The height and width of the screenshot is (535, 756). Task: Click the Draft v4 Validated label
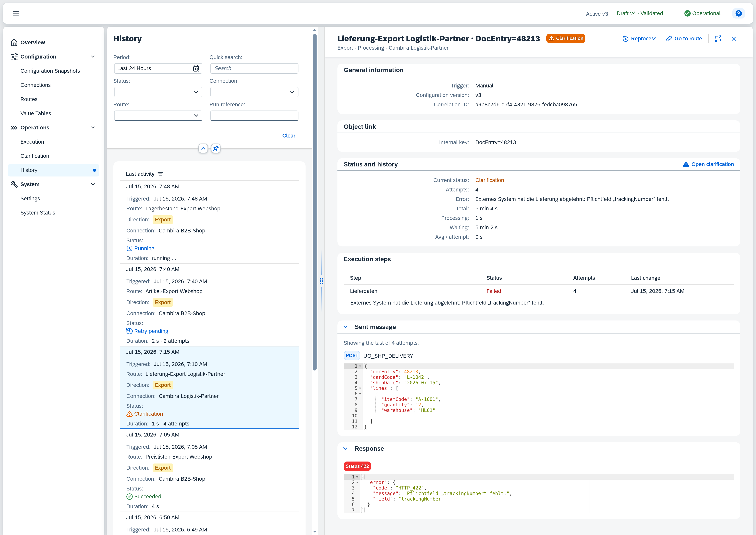(640, 14)
